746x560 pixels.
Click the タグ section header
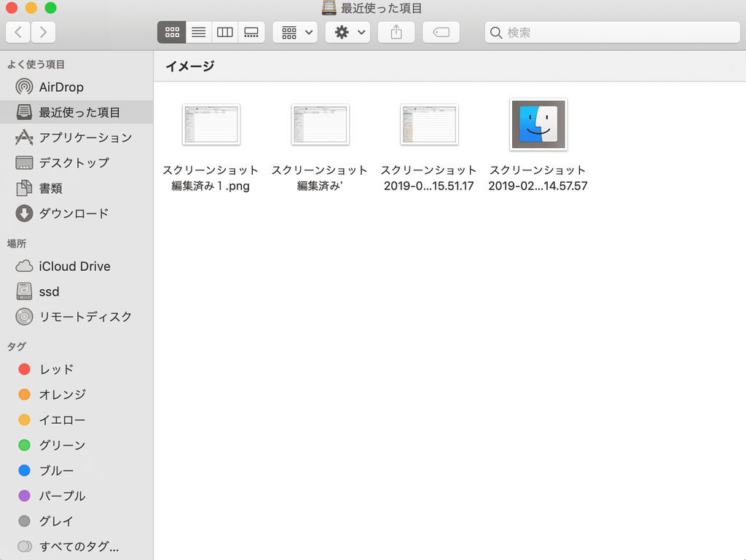(x=17, y=347)
